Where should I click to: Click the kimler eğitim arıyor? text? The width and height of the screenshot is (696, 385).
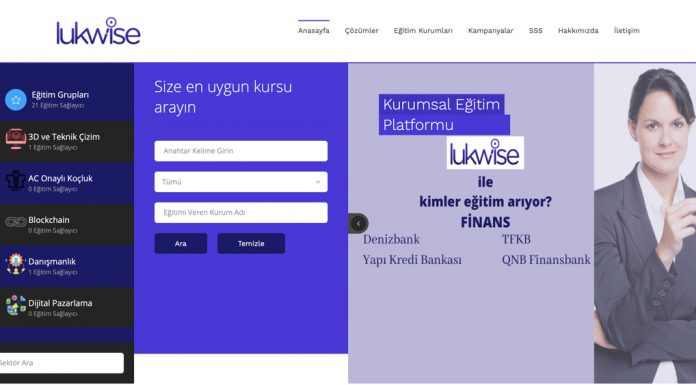[x=485, y=202]
